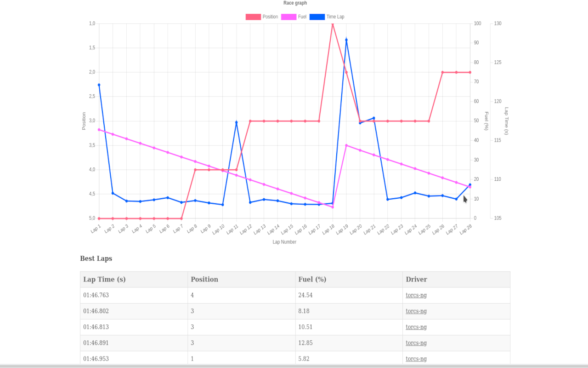This screenshot has height=368, width=588.
Task: Click the Fuel (%) column header
Action: (349, 279)
